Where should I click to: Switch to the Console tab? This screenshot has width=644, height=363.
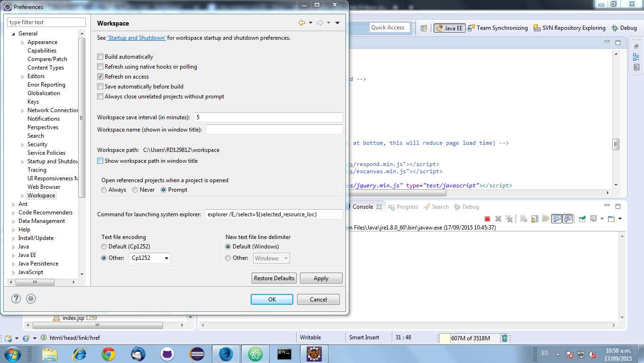point(363,207)
